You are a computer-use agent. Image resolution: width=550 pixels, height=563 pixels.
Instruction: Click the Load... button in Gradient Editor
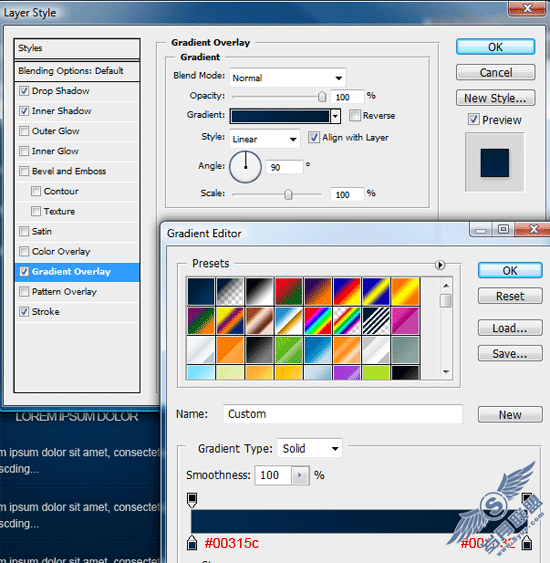[x=510, y=328]
